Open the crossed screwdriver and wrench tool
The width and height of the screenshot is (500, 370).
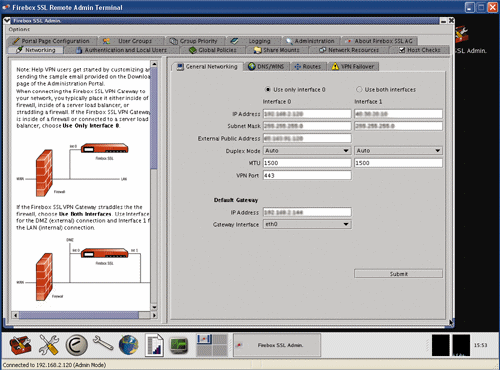49,345
